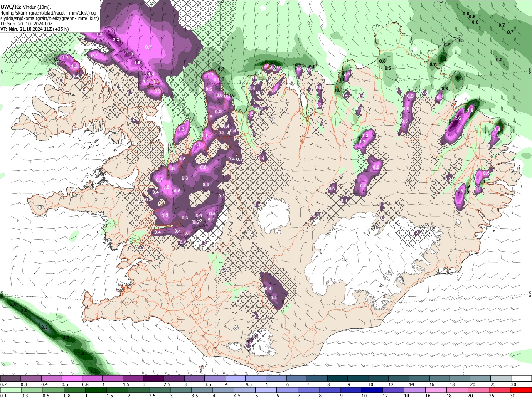Click the light lavender swatch labeled 4 in snow scale
The height and width of the screenshot is (399, 532).
[x=235, y=379]
